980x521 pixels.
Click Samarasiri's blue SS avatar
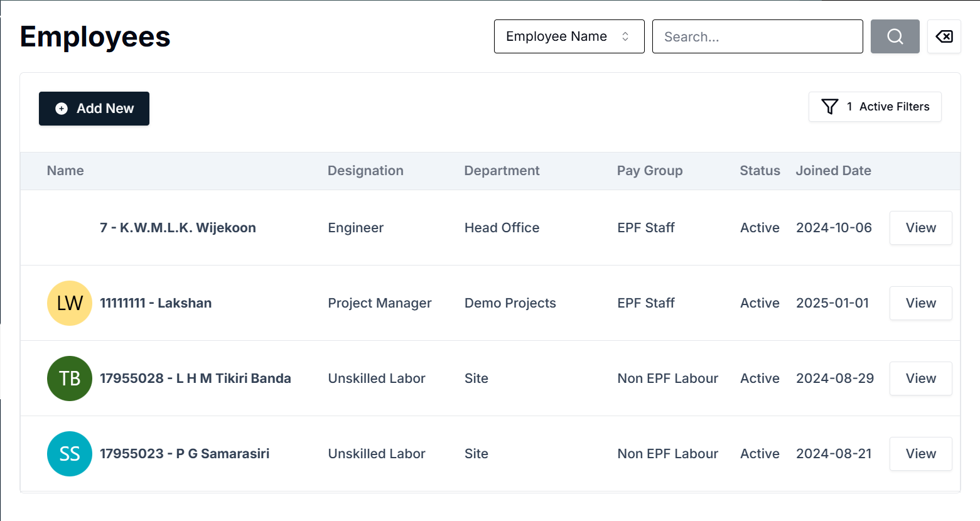coord(69,454)
